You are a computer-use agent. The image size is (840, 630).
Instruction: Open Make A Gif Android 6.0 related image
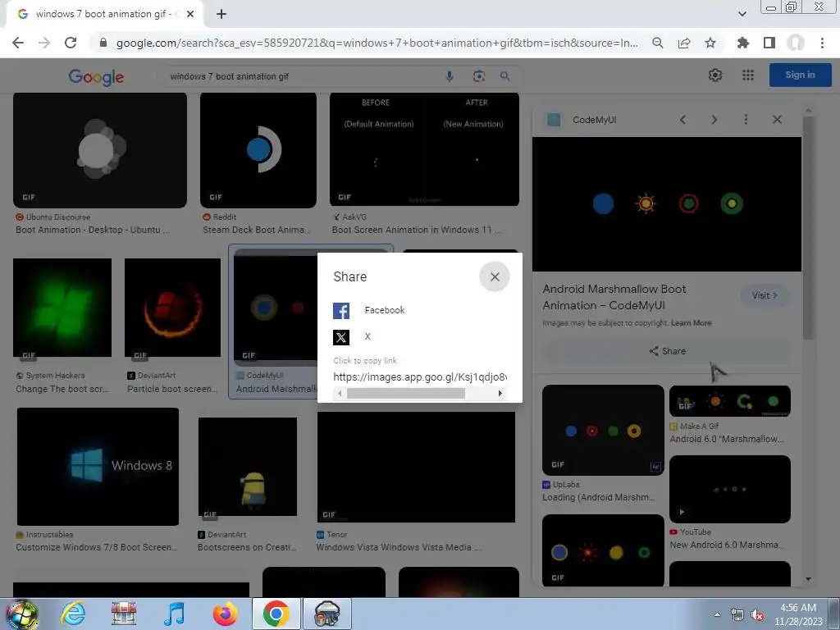click(730, 400)
